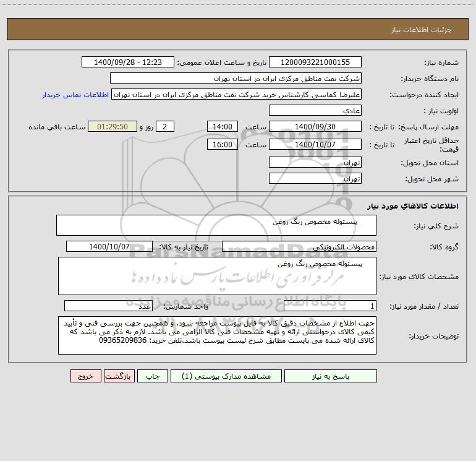Click the جزئیات اطلاعات نیاز header title

tap(422, 30)
